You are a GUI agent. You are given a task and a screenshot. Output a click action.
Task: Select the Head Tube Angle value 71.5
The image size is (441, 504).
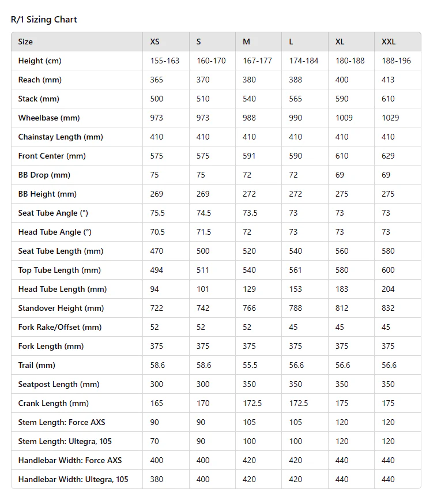click(204, 232)
